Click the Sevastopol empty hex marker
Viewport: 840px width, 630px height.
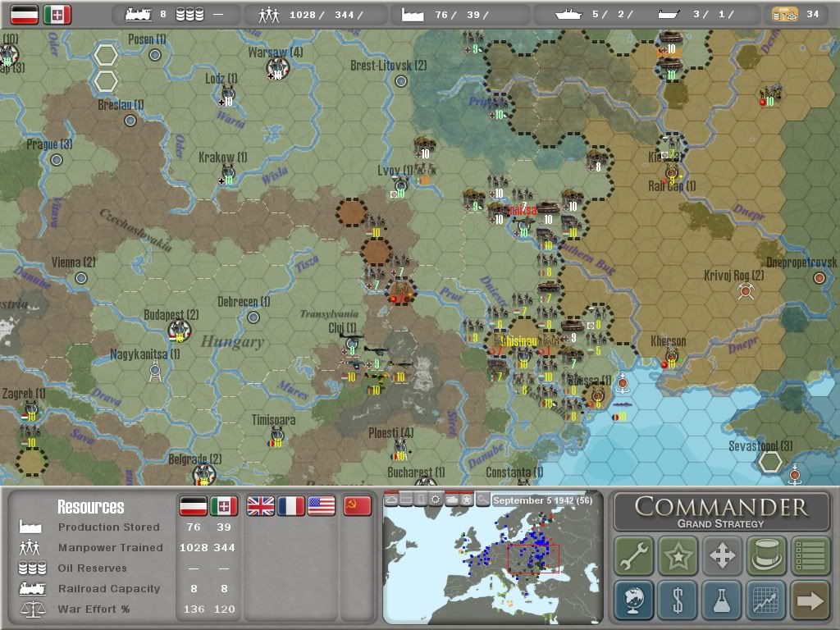click(769, 463)
